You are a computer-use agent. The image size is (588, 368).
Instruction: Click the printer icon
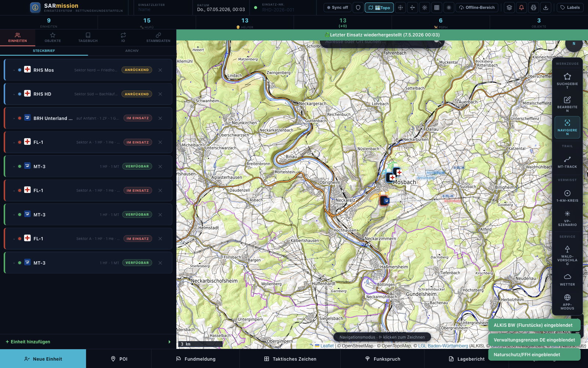(534, 7)
